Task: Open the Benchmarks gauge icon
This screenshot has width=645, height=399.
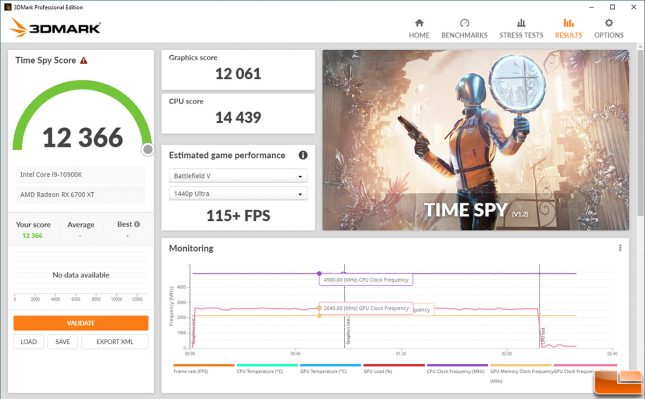Action: pyautogui.click(x=464, y=23)
